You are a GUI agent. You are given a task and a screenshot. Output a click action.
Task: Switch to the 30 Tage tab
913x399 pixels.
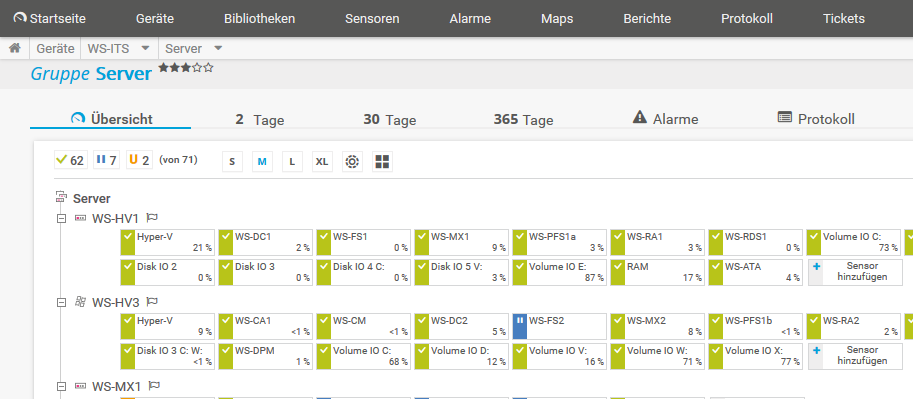tap(390, 120)
